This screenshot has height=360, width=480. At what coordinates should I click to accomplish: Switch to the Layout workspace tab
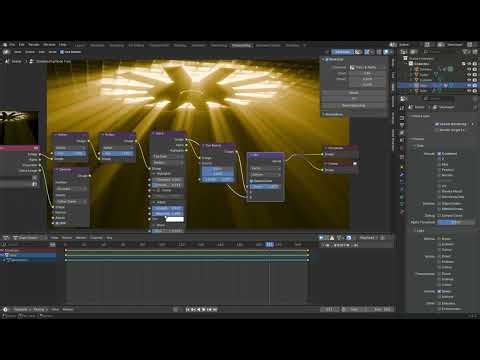click(x=80, y=45)
